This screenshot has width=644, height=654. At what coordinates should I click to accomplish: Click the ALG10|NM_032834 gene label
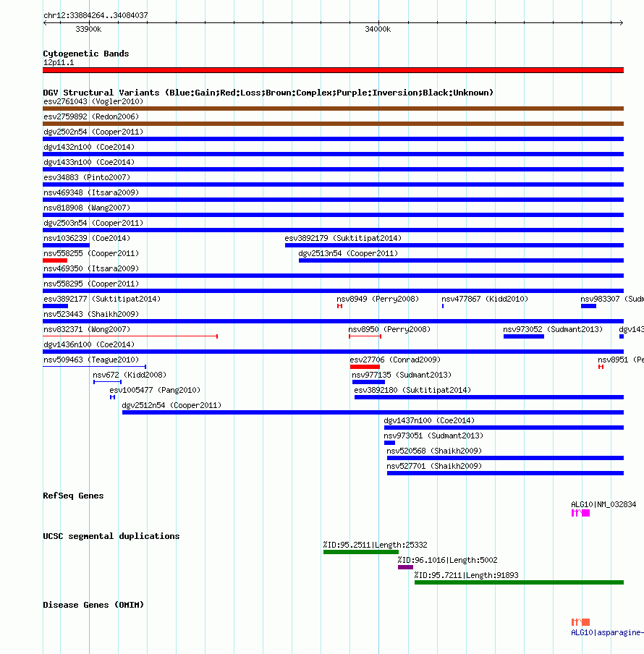[603, 505]
